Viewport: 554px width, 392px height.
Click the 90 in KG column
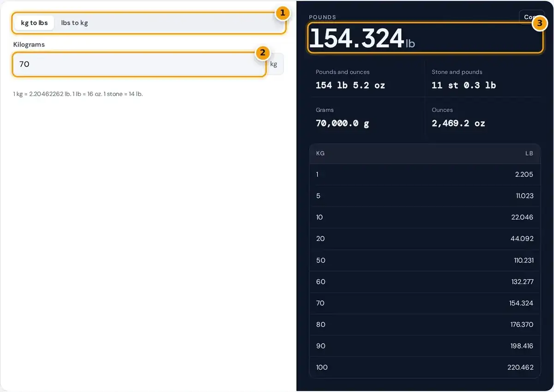(x=320, y=346)
